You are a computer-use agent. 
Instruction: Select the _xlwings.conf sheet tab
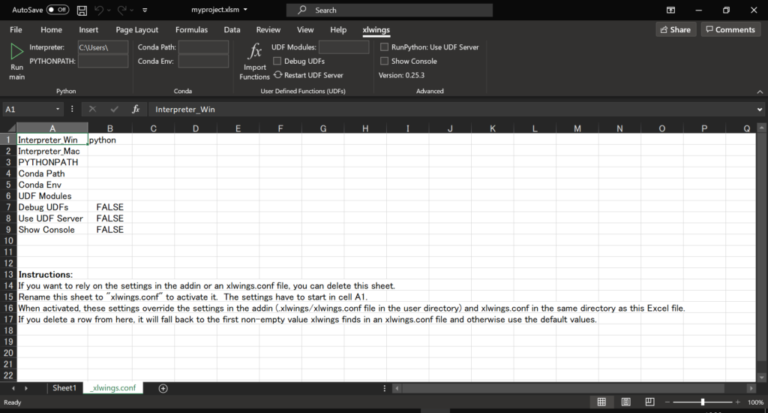click(113, 388)
